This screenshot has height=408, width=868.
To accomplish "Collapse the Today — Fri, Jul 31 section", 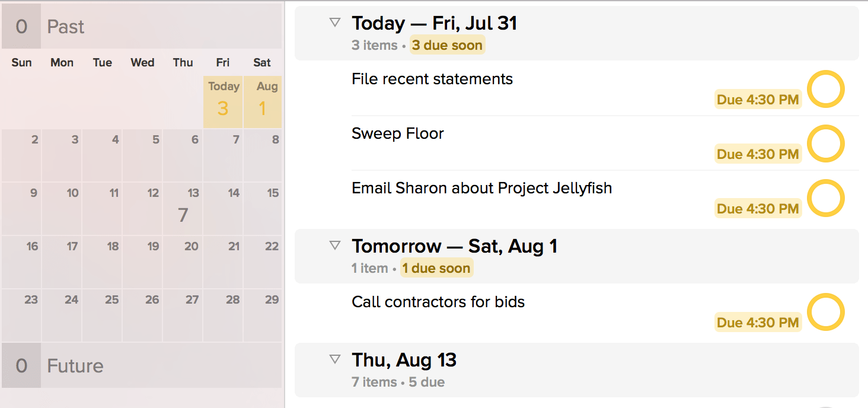I will (x=335, y=23).
